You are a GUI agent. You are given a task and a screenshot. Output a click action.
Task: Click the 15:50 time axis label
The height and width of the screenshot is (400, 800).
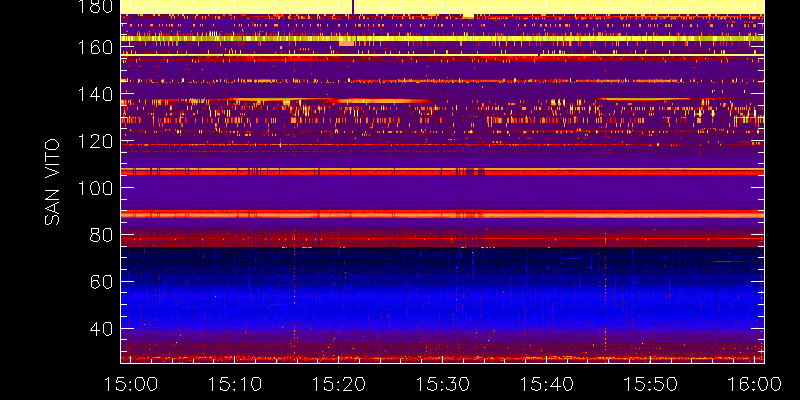point(651,384)
